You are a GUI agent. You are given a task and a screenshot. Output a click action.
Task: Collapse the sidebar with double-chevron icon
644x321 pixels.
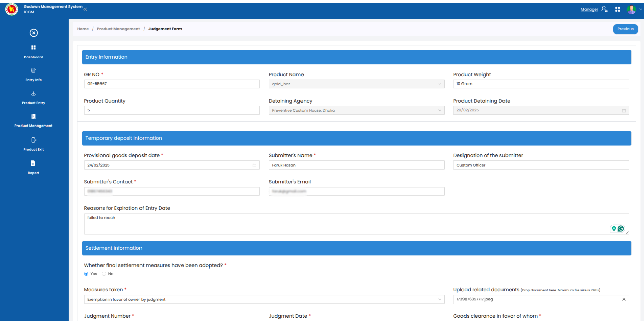[85, 9]
